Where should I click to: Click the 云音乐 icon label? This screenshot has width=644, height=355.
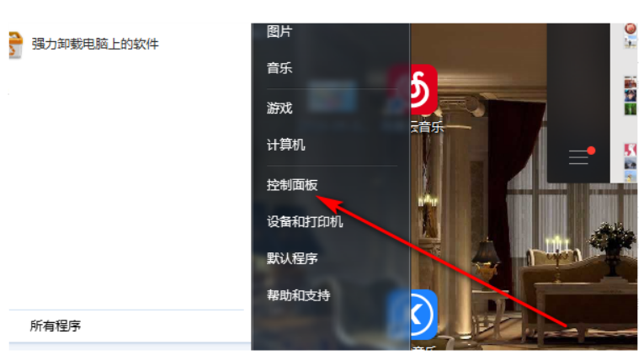point(427,127)
